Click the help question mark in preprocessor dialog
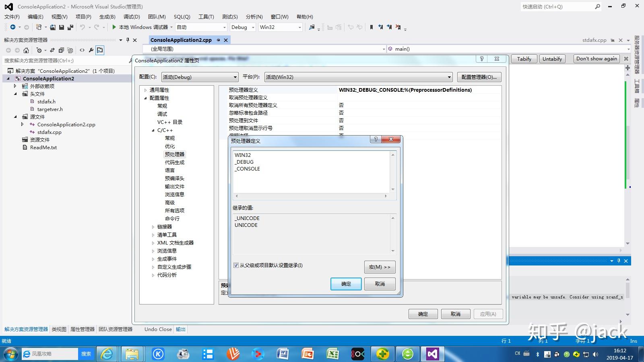The width and height of the screenshot is (644, 362). point(376,139)
